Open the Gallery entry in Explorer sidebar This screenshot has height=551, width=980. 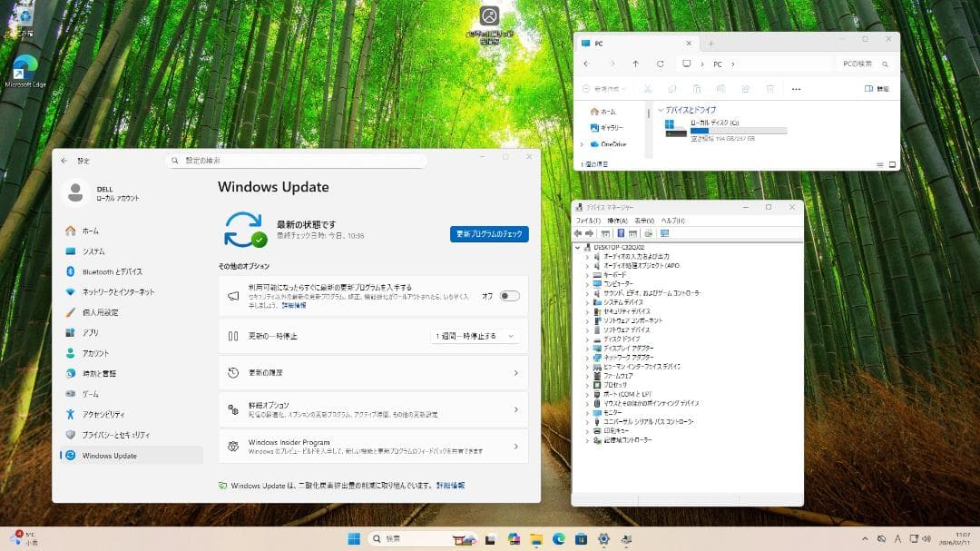[x=607, y=127]
